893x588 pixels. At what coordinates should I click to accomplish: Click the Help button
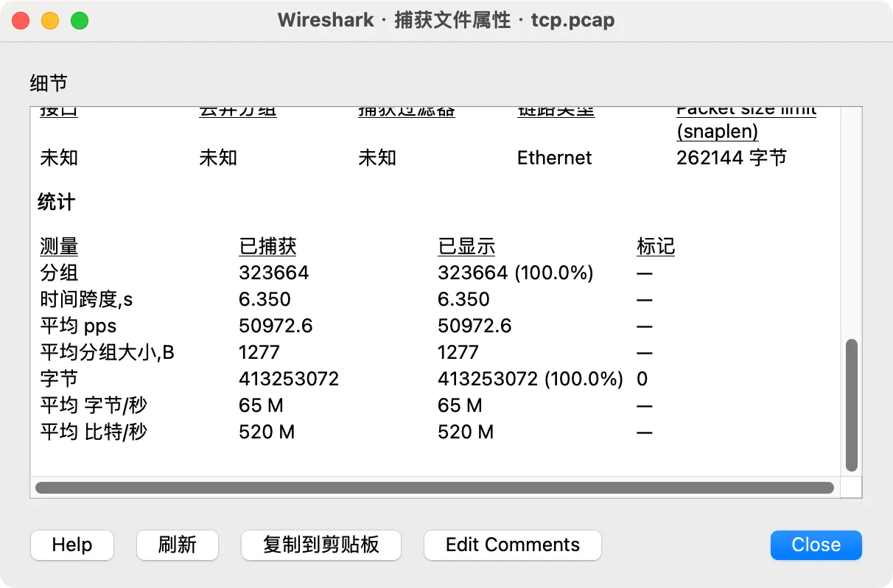point(72,545)
